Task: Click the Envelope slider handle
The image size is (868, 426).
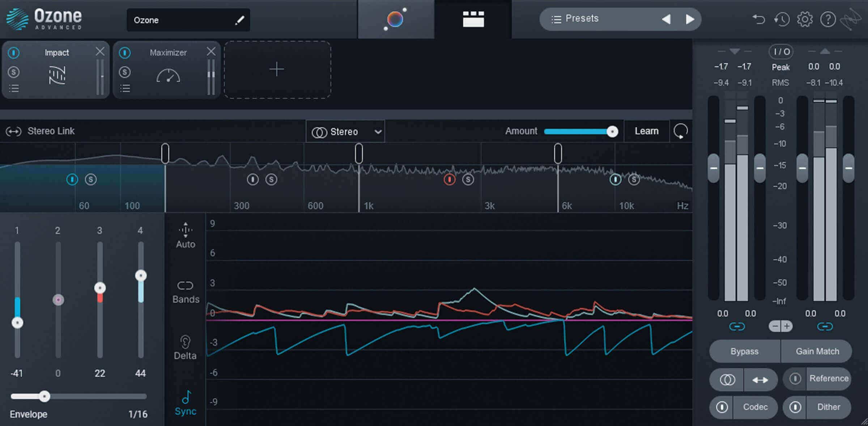Action: (44, 396)
